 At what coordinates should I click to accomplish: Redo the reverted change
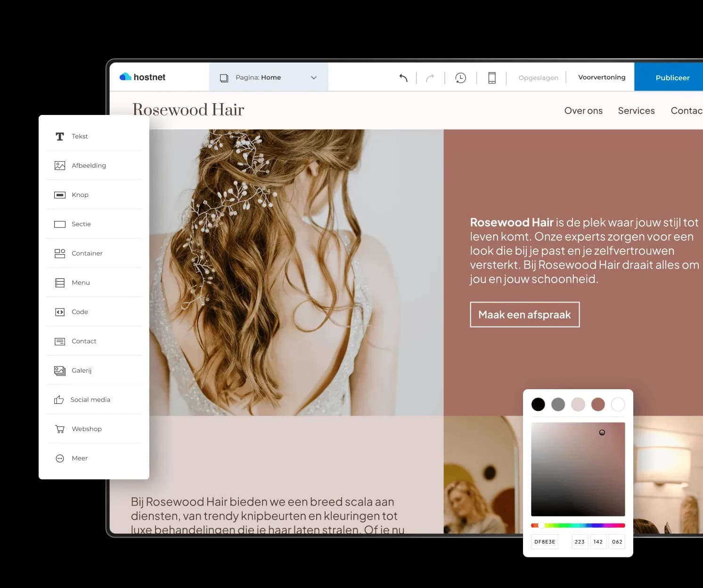430,78
